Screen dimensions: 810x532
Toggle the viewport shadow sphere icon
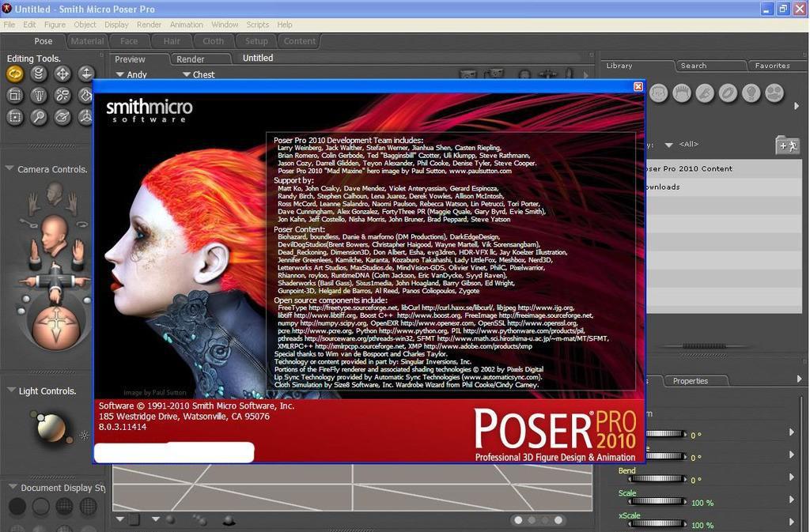(x=228, y=520)
